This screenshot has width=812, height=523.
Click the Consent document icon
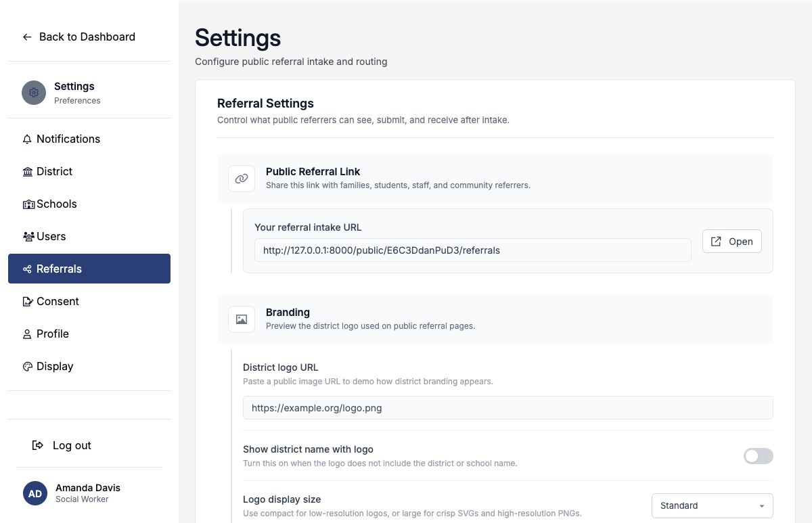[28, 302]
